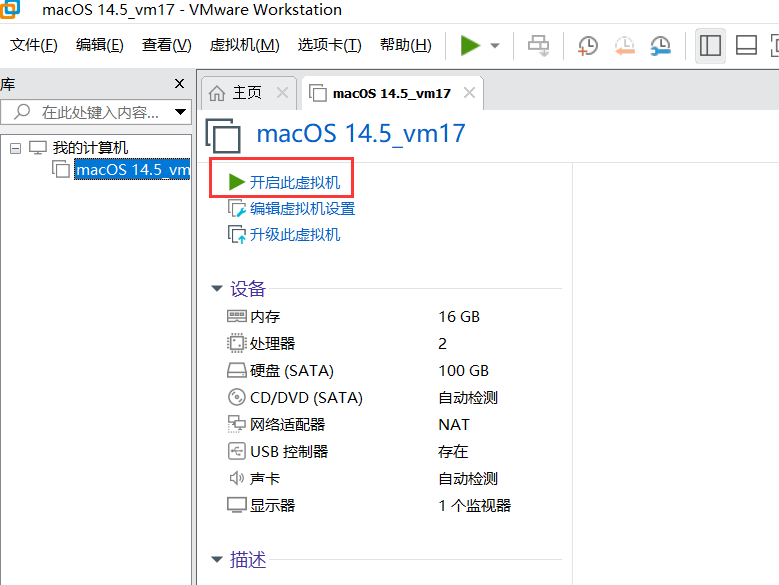Open the library search filter dropdown
This screenshot has height=585, width=779.
pos(181,112)
